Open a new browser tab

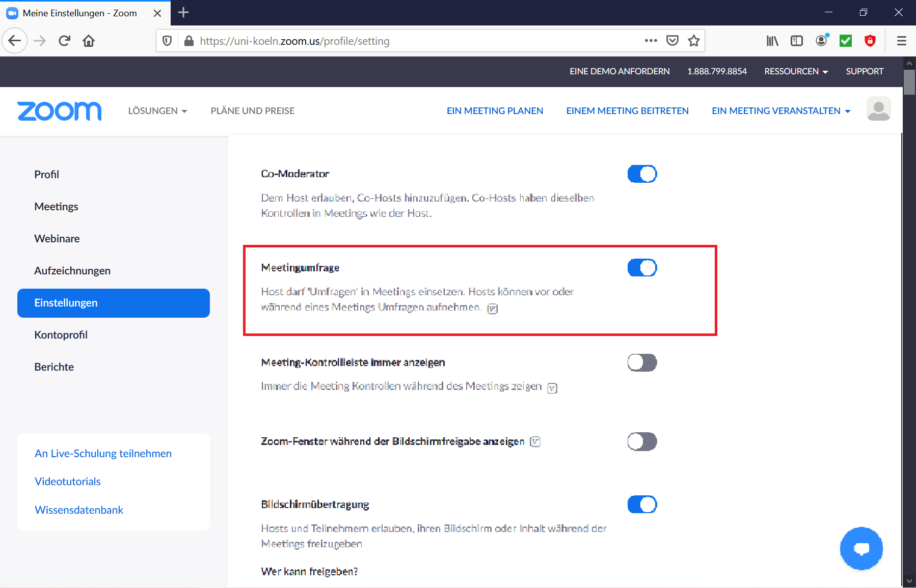pos(183,13)
